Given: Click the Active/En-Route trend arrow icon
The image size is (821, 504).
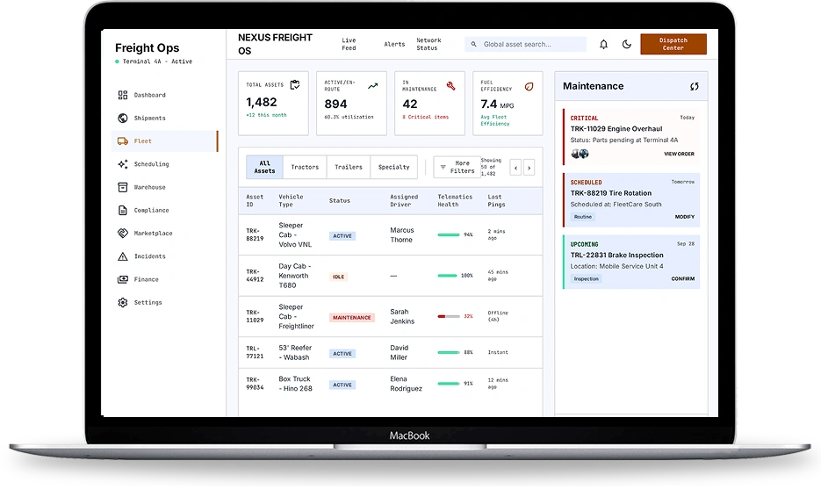Looking at the screenshot, I should click(x=373, y=86).
